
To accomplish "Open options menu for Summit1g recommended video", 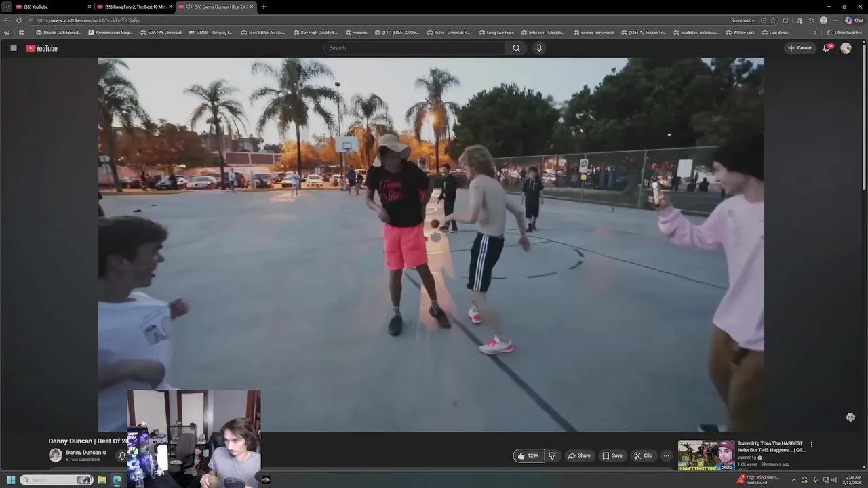I will coord(811,445).
